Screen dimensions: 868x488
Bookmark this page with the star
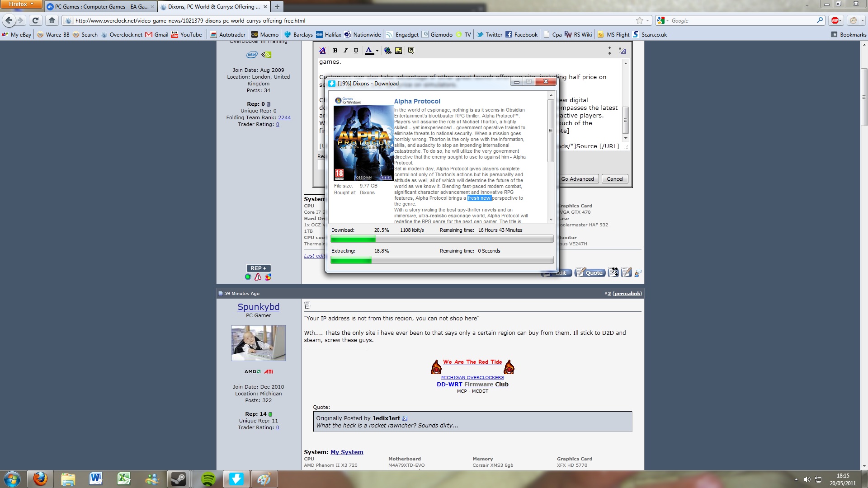[x=639, y=21]
